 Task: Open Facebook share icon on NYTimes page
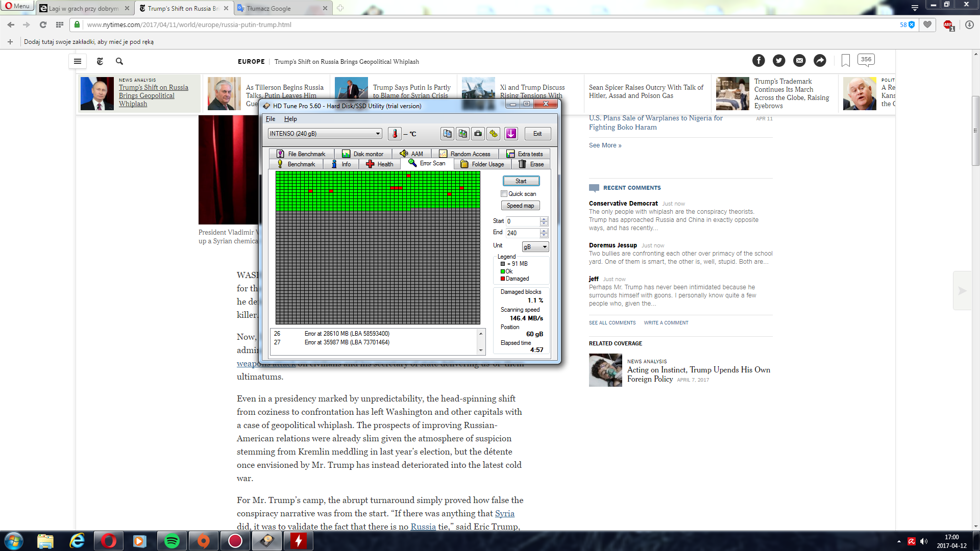(x=758, y=61)
